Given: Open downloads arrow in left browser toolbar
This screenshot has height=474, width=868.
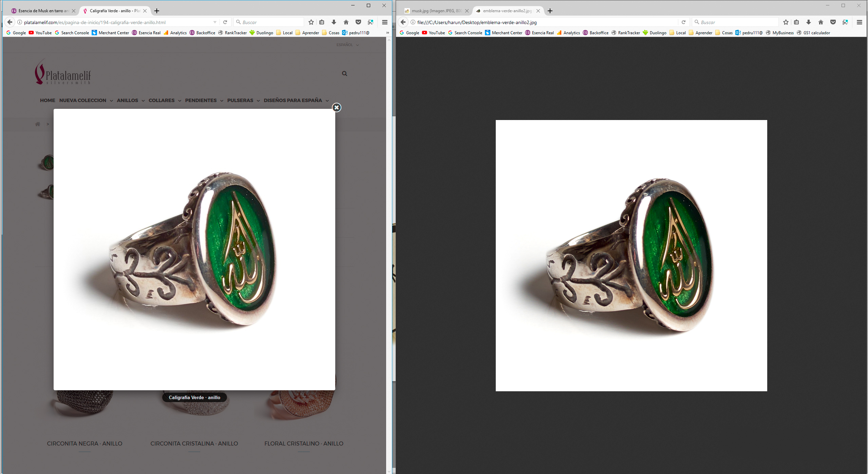Looking at the screenshot, I should [334, 22].
